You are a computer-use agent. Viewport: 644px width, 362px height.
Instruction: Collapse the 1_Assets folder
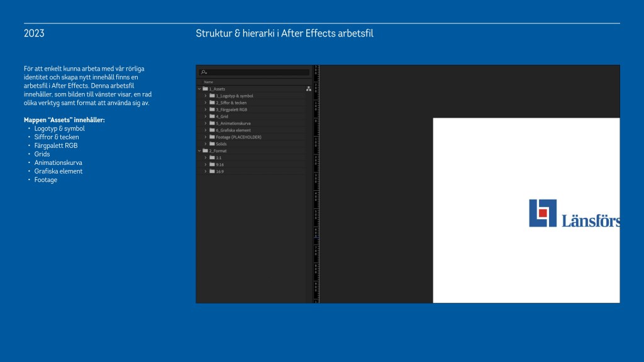pyautogui.click(x=199, y=89)
